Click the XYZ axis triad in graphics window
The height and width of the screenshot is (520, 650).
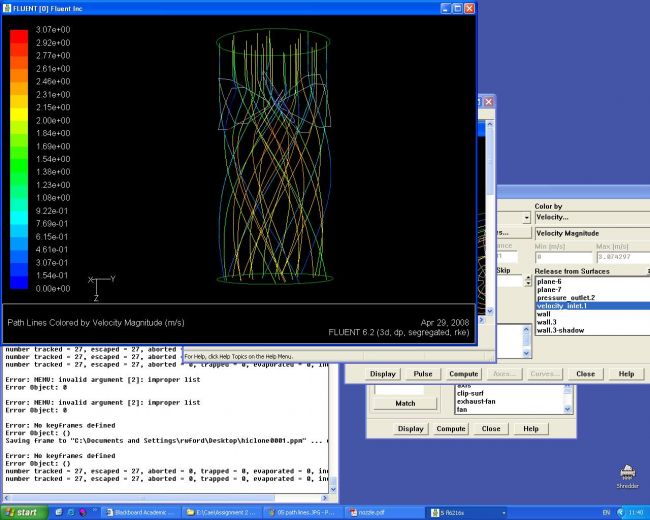click(101, 287)
